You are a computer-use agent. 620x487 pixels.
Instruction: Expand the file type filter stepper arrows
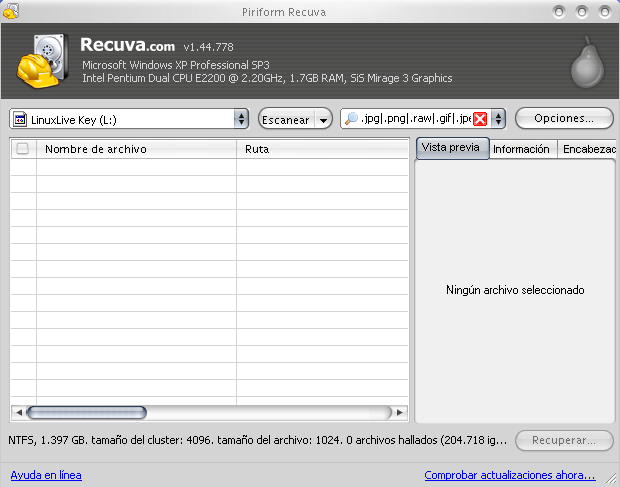point(498,119)
